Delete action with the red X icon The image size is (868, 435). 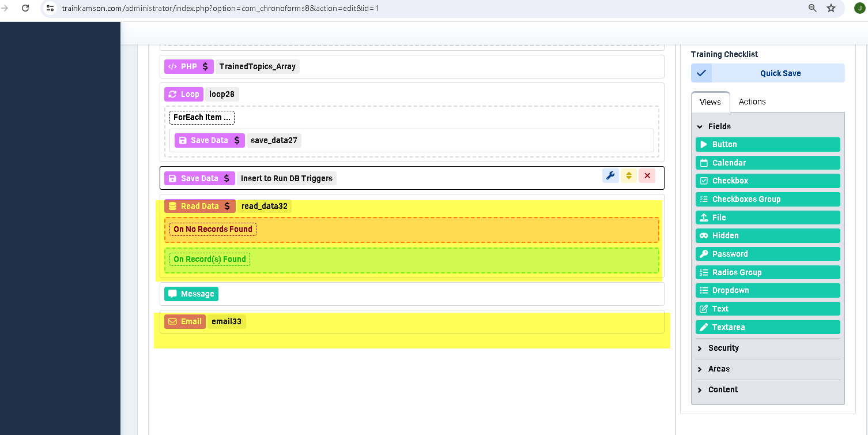tap(647, 176)
